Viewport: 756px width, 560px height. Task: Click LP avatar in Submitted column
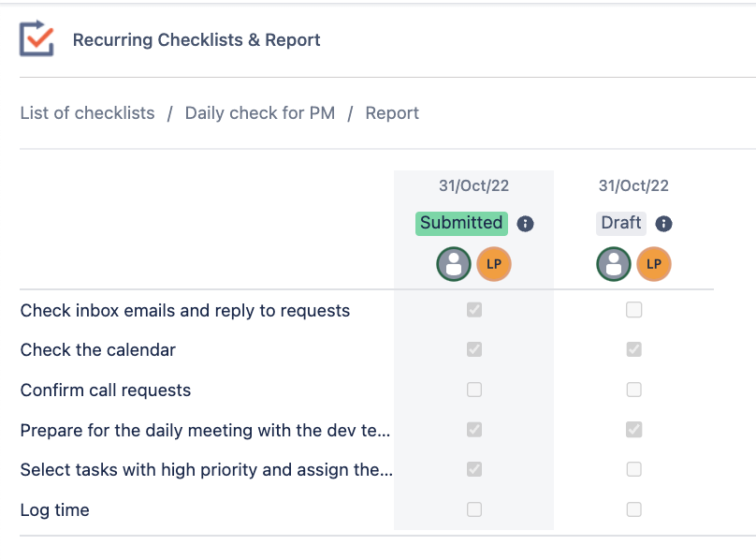click(x=494, y=265)
